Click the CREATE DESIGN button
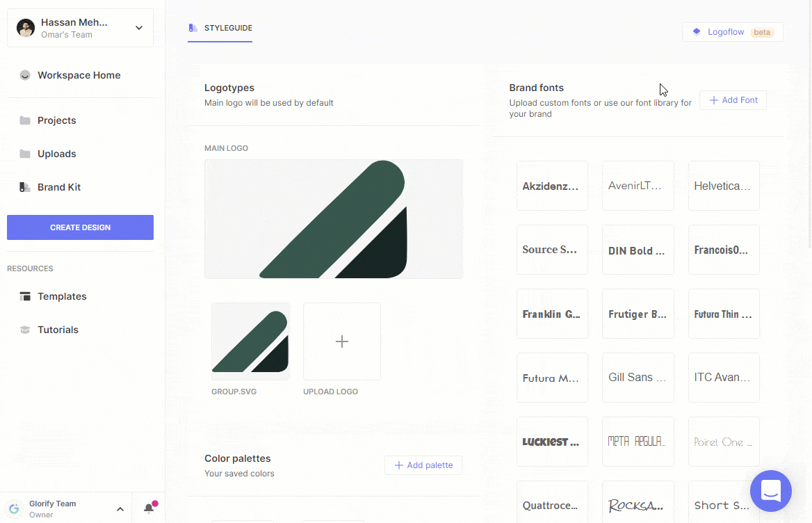Screen dimensions: 812x523 point(80,227)
